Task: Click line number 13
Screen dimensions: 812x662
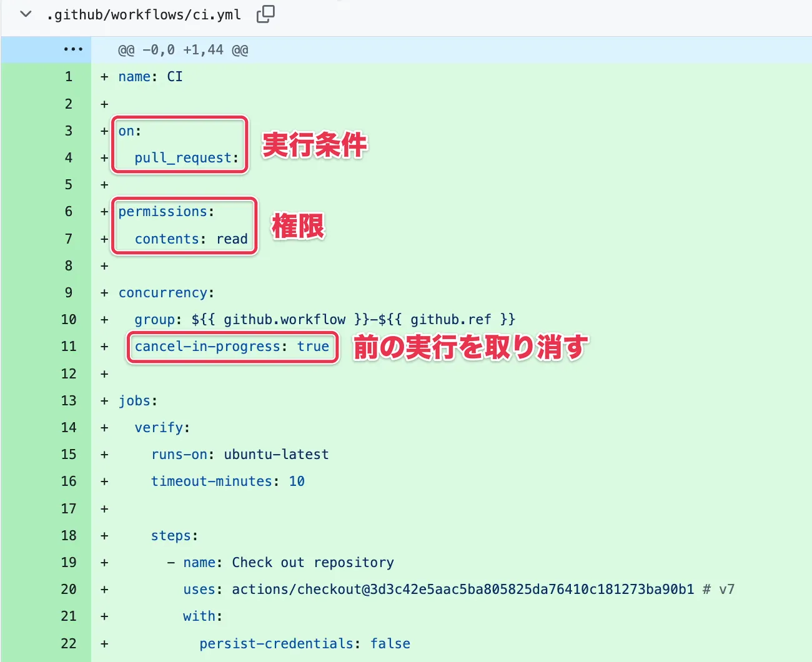Action: coord(69,400)
